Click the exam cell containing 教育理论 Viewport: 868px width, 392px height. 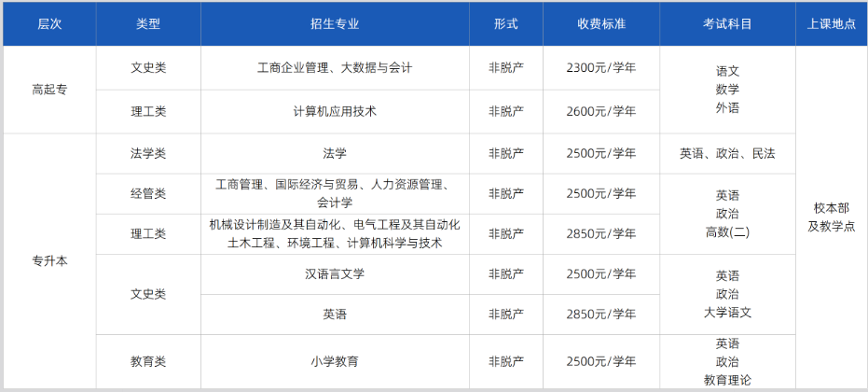click(x=727, y=361)
